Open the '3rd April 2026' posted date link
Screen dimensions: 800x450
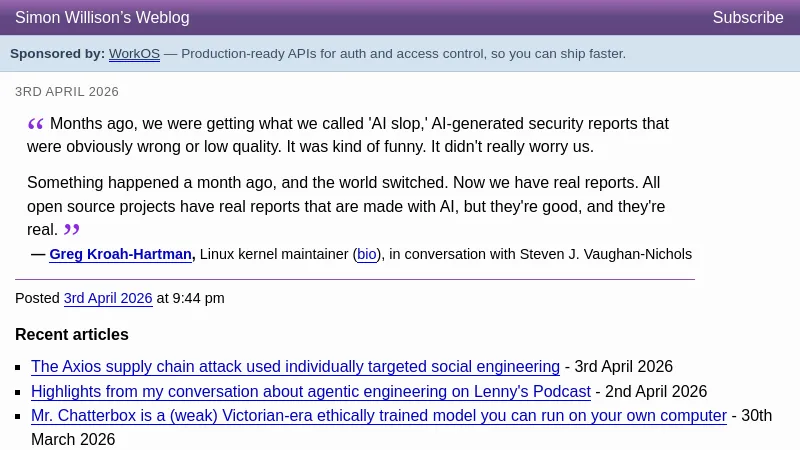click(x=108, y=299)
